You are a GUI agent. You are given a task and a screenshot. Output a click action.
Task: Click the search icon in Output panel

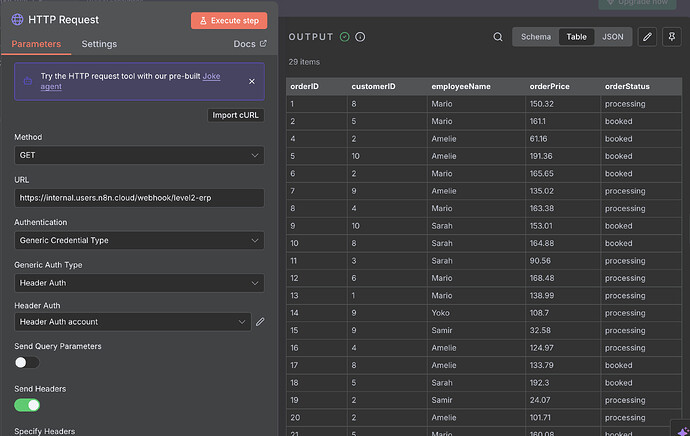pos(498,37)
